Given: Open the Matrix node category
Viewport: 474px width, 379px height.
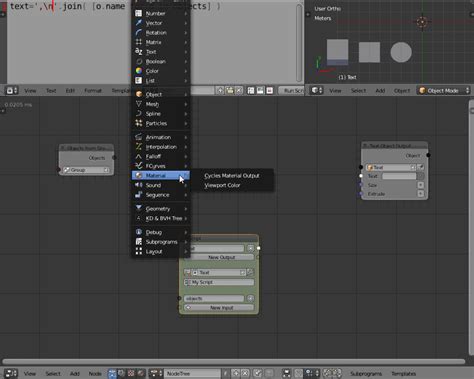Looking at the screenshot, I should coord(161,42).
